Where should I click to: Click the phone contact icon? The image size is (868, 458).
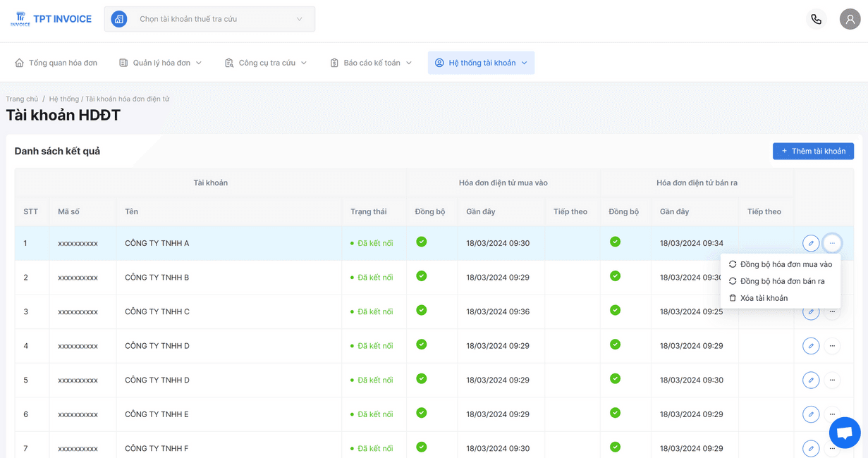pos(816,19)
